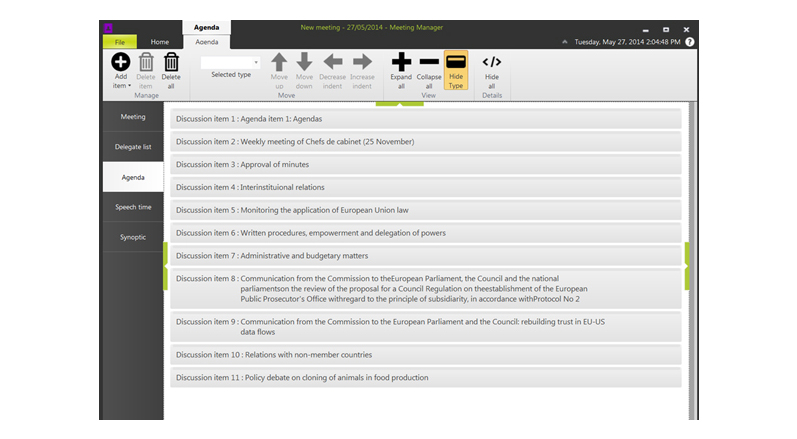Open the Speech time sidebar section
This screenshot has width=797, height=439.
click(133, 207)
